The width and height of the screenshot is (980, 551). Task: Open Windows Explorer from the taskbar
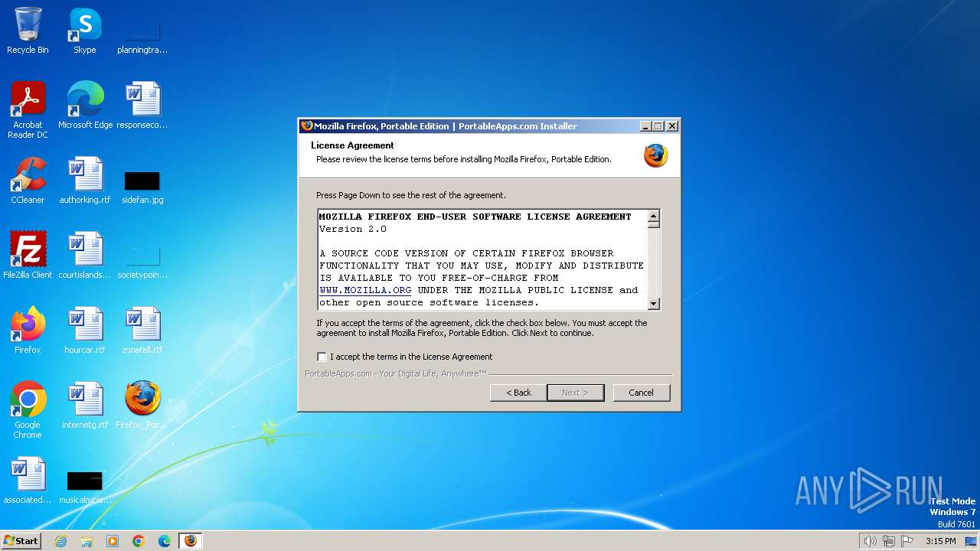(x=87, y=541)
